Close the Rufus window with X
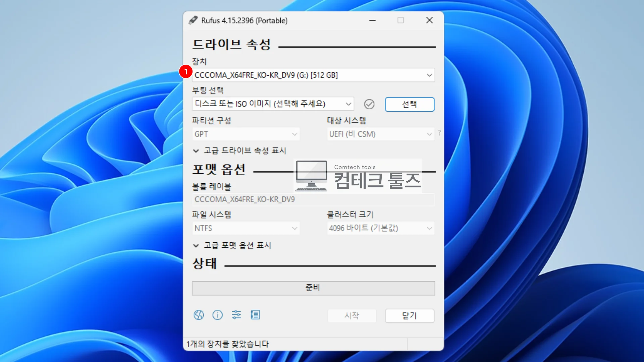 click(429, 20)
